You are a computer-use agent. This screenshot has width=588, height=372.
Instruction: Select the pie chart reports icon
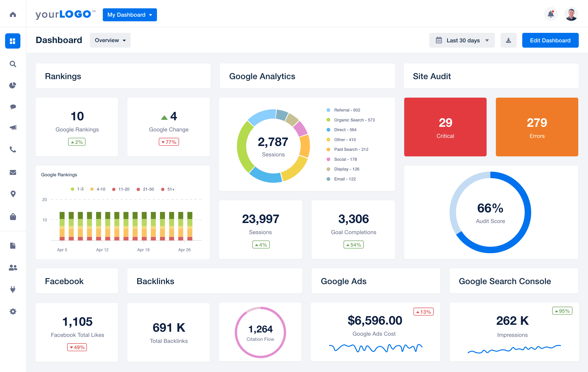point(13,85)
